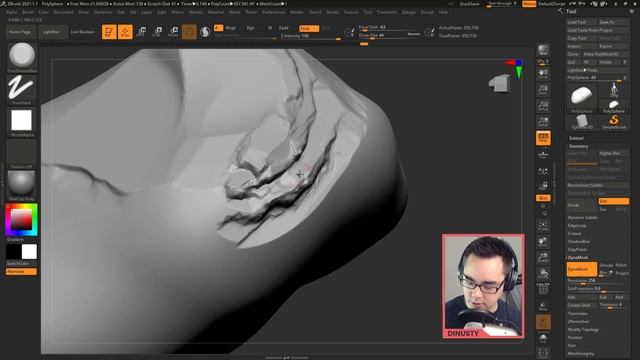The width and height of the screenshot is (640, 360).
Task: Collapse the Geometry section
Action: 578,146
